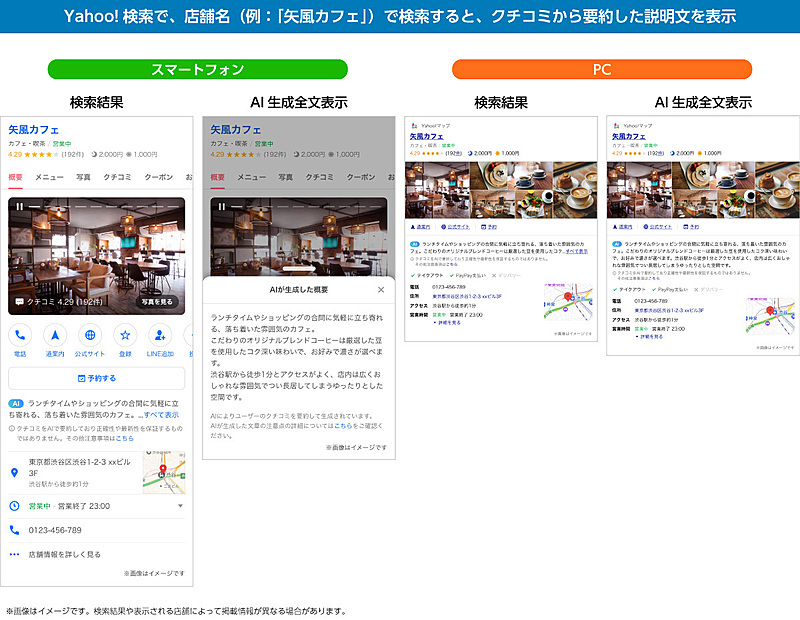Click the (192件) review count in PC 検索結果
The width and height of the screenshot is (800, 620).
454,153
